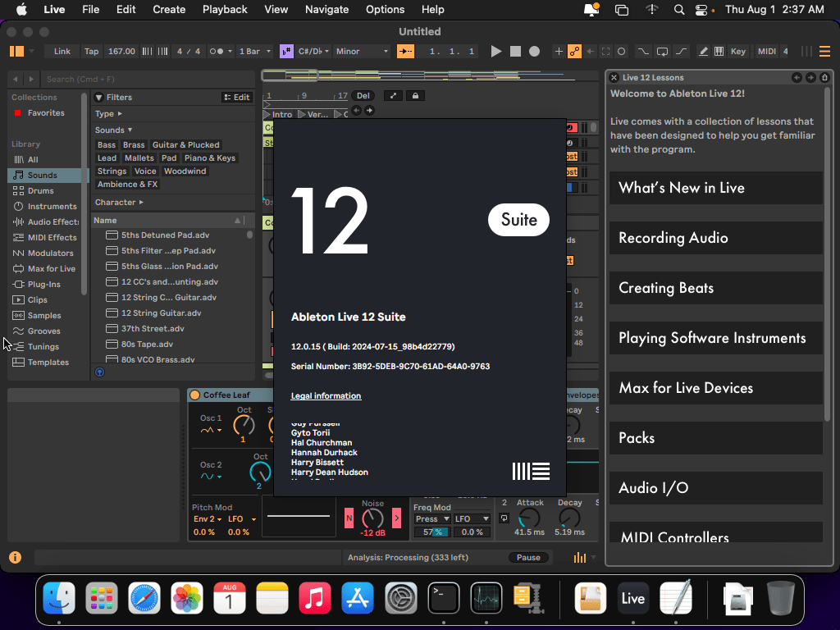Toggle the computer MIDI keyboard icon
This screenshot has width=840, height=630.
pyautogui.click(x=719, y=51)
